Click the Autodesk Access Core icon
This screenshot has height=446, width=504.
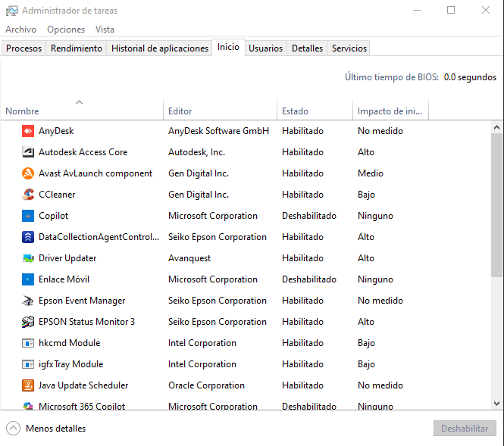[x=28, y=152]
